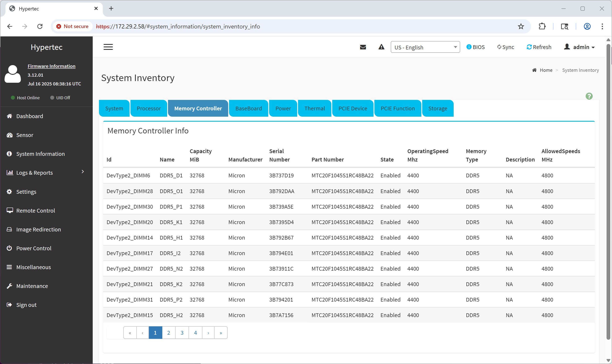
Task: Open the Storage tab
Action: pos(437,108)
